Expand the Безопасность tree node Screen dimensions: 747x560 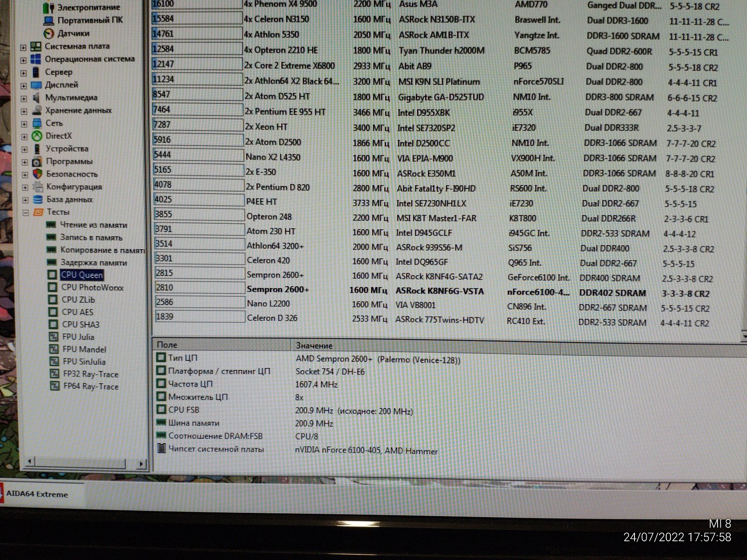25,175
